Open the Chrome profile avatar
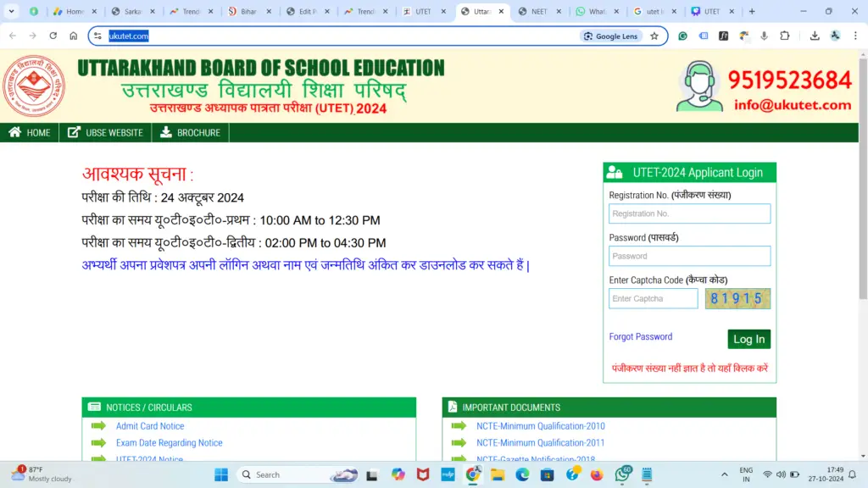Viewport: 868px width, 488px height. [835, 36]
